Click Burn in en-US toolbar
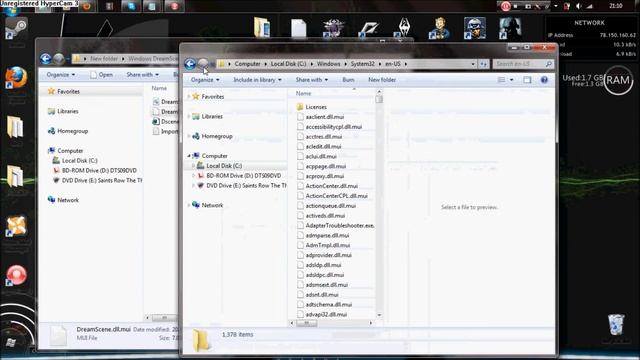This screenshot has width=640, height=360. 348,80
